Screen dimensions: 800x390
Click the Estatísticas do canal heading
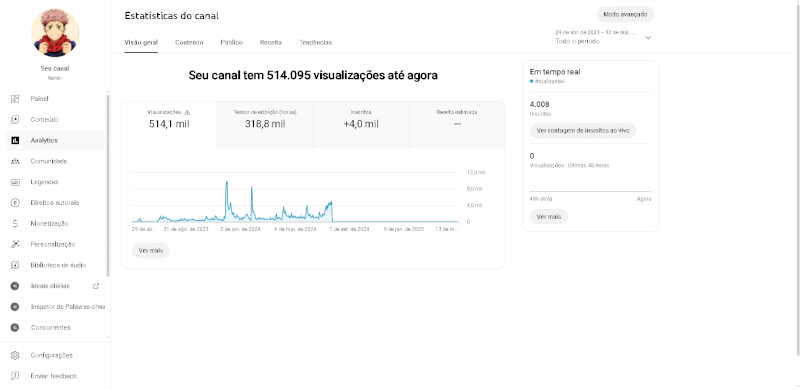coord(171,16)
